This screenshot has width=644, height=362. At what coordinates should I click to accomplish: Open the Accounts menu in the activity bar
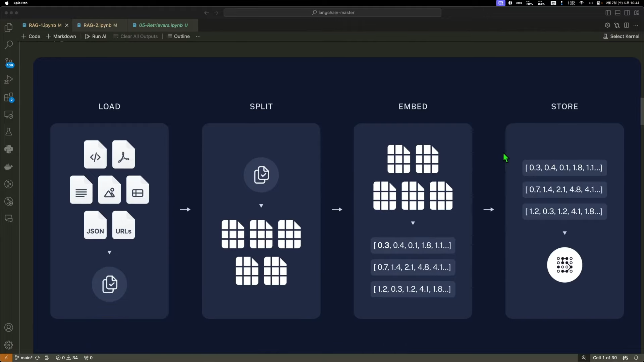click(9, 327)
